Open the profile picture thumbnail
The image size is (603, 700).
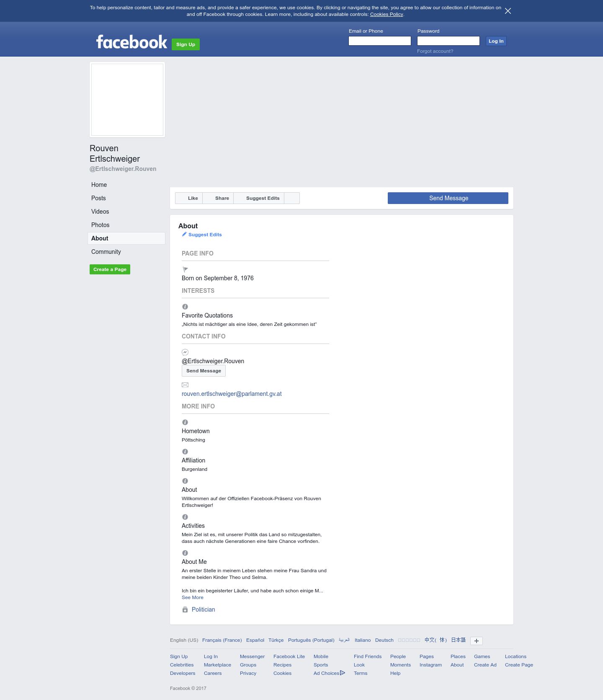127,100
